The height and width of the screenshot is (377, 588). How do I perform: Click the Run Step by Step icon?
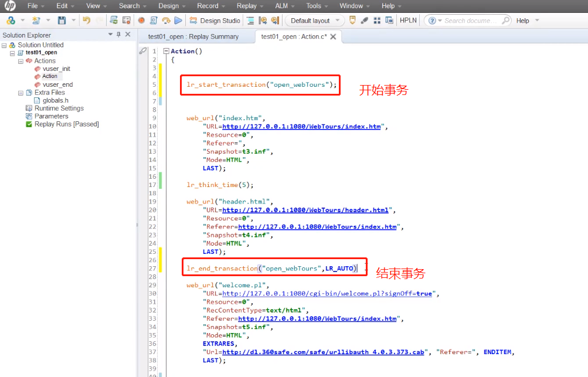(166, 21)
